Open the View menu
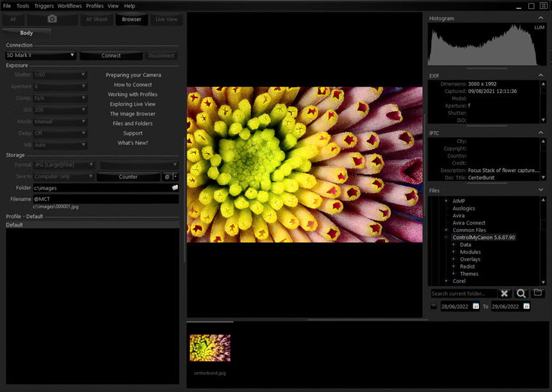The image size is (552, 392). (113, 6)
